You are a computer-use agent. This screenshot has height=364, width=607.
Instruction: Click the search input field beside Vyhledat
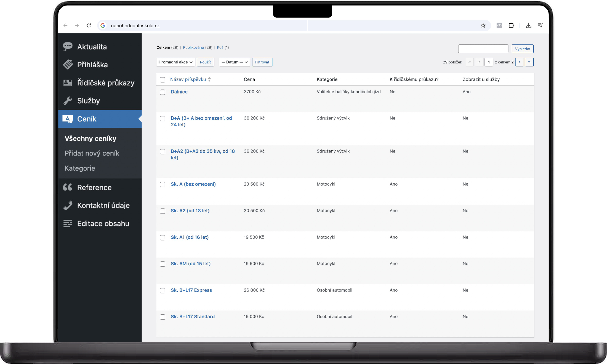coord(483,49)
